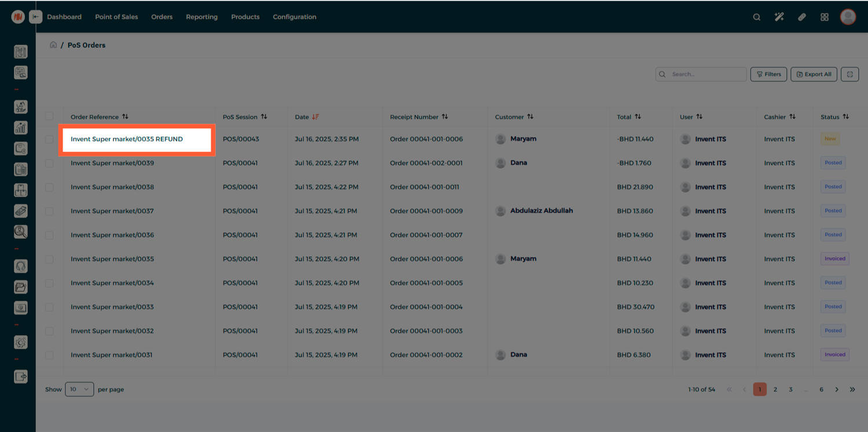Viewport: 868px width, 432px height.
Task: Sort by the Total column arrows
Action: pyautogui.click(x=638, y=117)
